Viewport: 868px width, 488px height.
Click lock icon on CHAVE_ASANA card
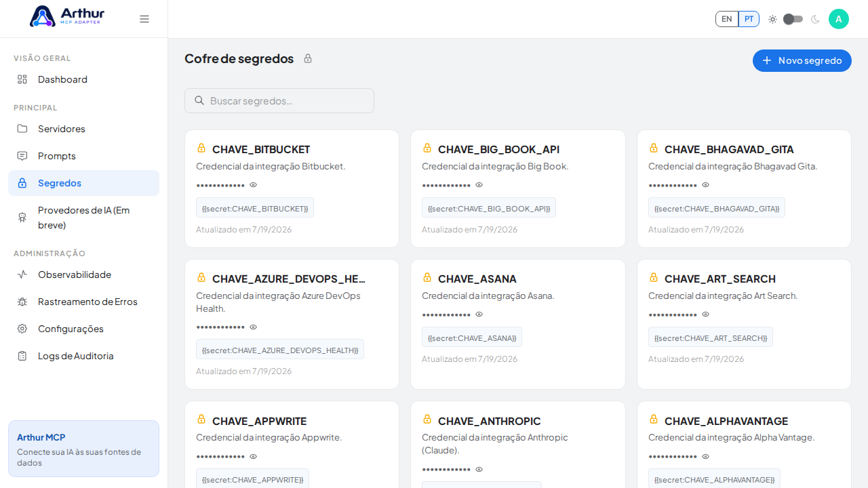coord(427,277)
